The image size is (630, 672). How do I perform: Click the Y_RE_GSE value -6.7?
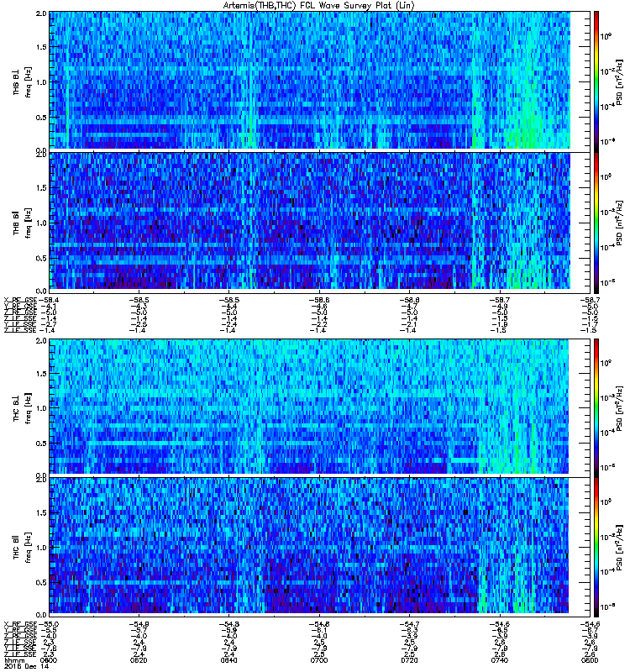[591, 630]
